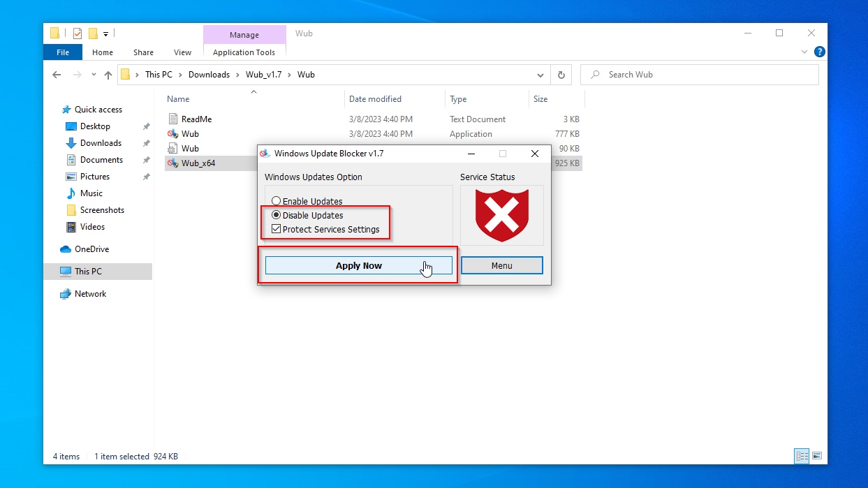Click 3/8/2023 4:40 PM date for ReadMe
The width and height of the screenshot is (868, 488).
tap(381, 119)
